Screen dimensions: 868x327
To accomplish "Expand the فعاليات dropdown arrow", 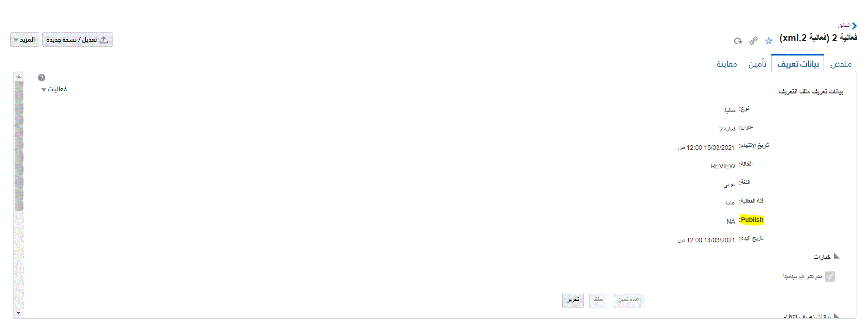I will pyautogui.click(x=44, y=90).
